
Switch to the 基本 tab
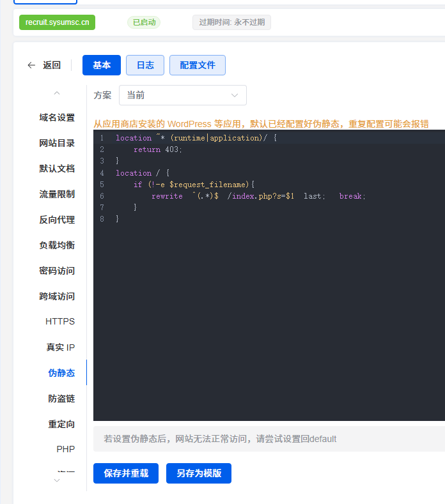point(101,65)
